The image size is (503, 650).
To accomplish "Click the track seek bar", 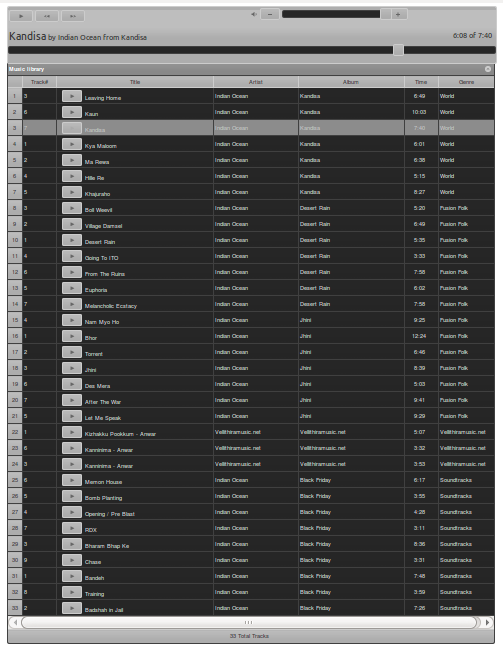I will tap(252, 50).
